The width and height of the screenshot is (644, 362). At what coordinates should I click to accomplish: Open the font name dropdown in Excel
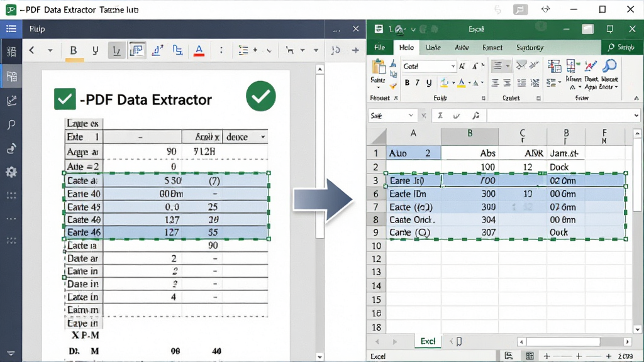point(453,67)
